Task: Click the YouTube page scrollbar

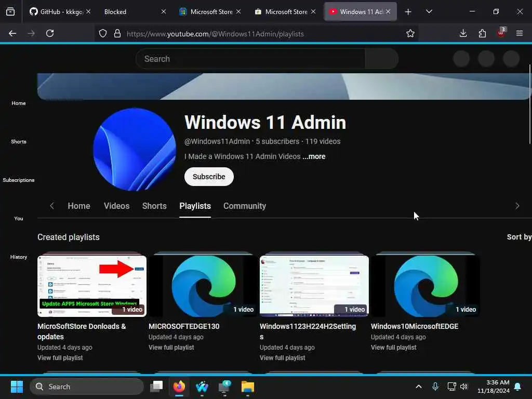Action: coord(530,104)
